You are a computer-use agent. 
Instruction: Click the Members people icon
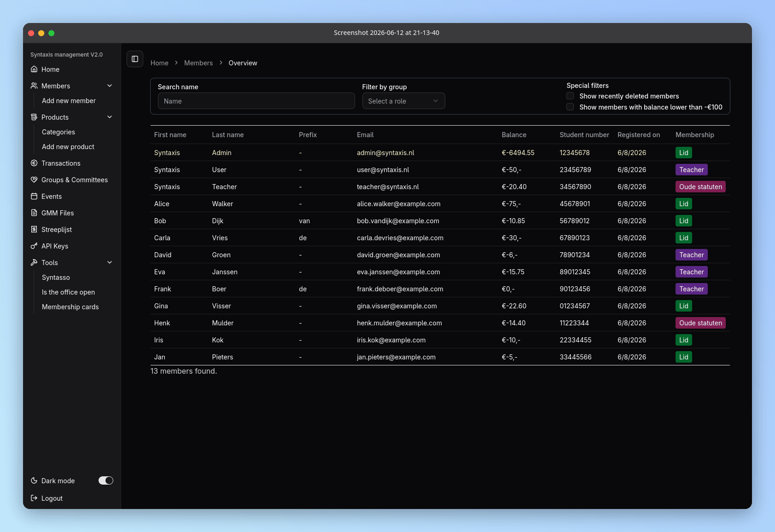tap(34, 86)
